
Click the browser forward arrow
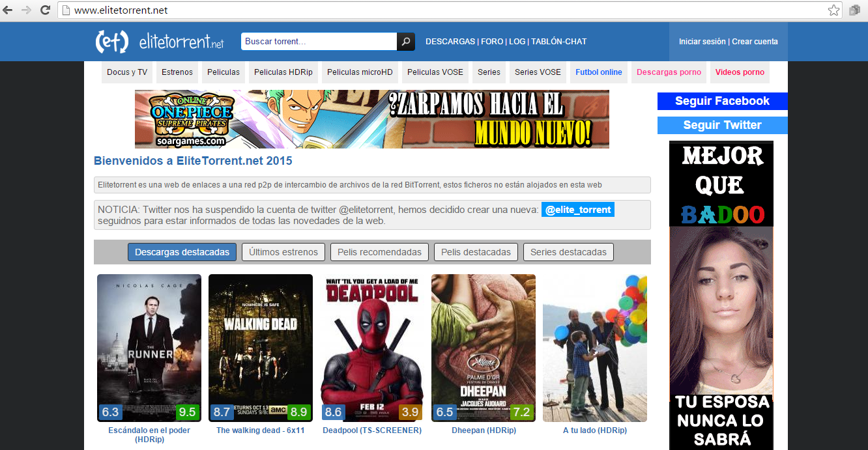pos(27,10)
